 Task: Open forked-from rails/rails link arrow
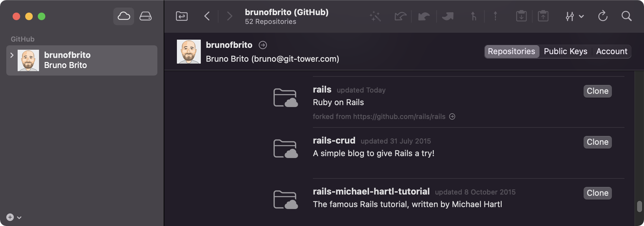coord(452,117)
